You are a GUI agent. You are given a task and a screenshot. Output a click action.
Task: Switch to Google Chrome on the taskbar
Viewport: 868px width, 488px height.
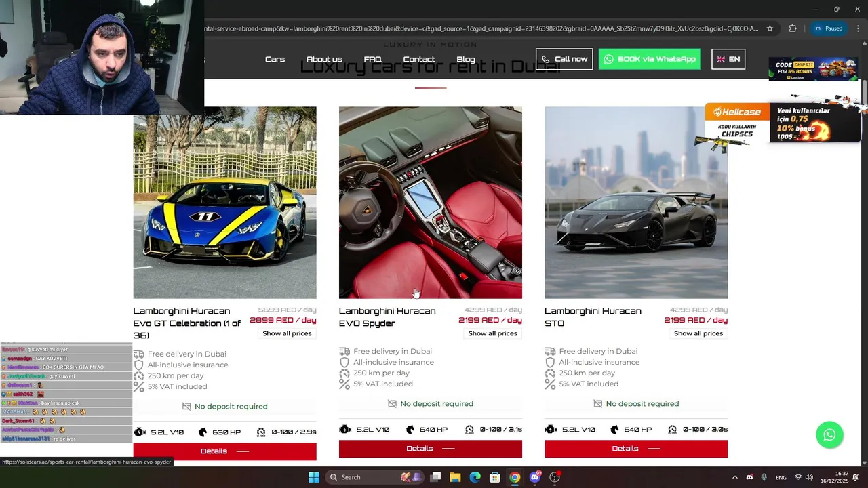point(515,477)
